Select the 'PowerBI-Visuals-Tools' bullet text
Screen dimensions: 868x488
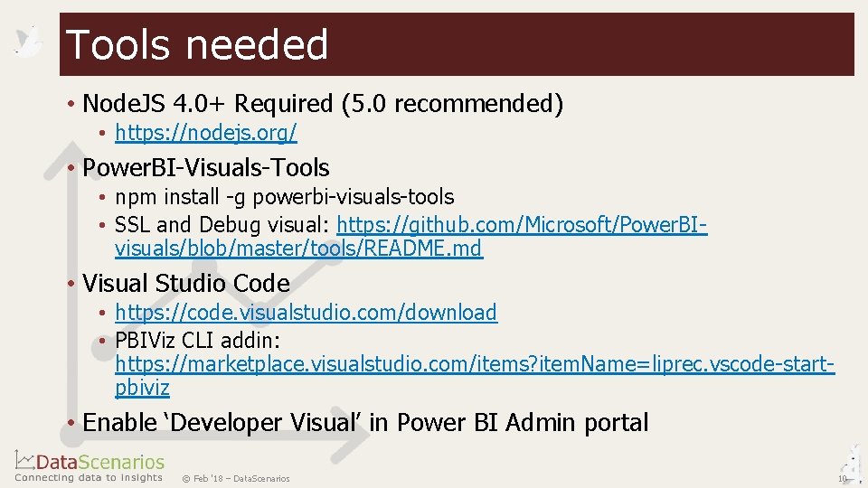[x=206, y=168]
